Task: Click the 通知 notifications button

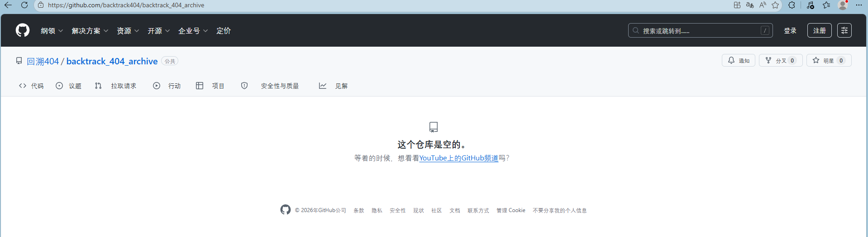Action: [739, 61]
